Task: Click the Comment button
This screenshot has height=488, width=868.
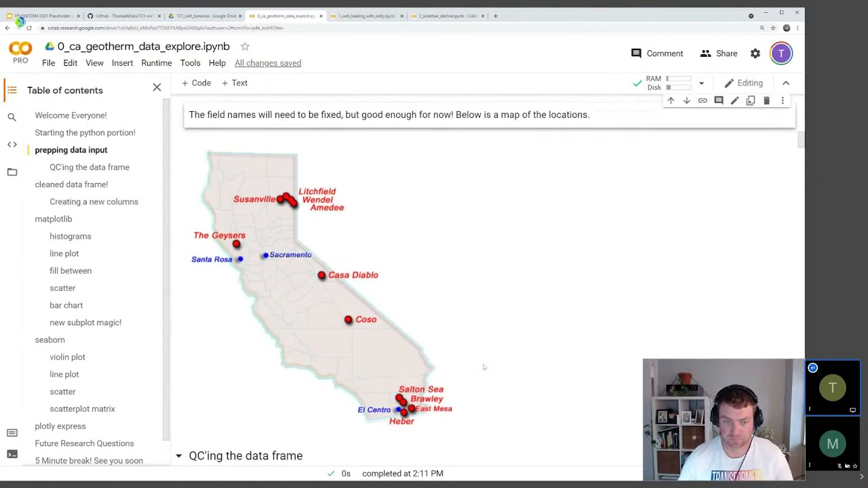Action: (656, 54)
